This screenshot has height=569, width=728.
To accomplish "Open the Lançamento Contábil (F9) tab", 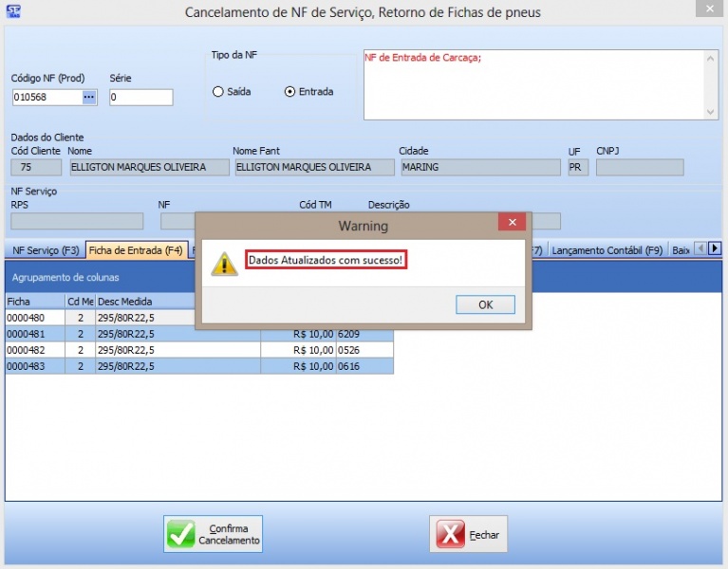I will pos(607,251).
